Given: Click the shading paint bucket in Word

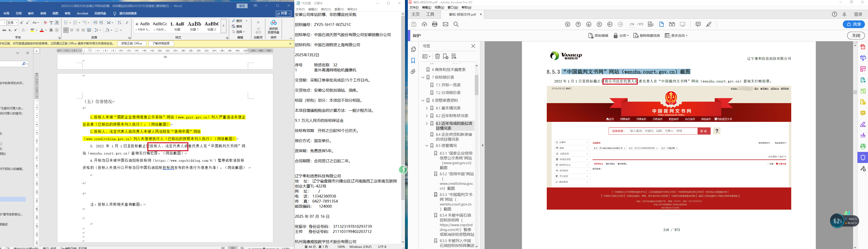Looking at the screenshot, I should [x=107, y=30].
